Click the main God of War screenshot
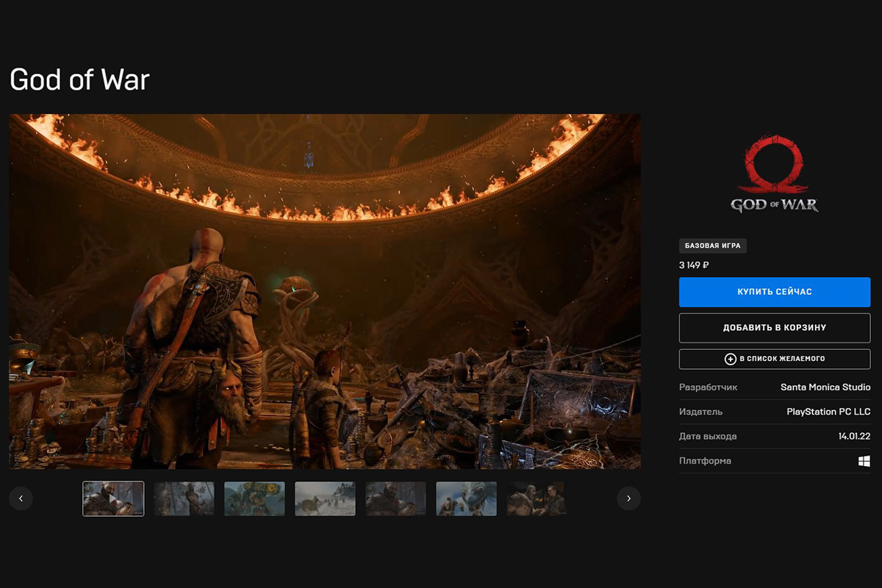This screenshot has height=588, width=882. pos(325,291)
